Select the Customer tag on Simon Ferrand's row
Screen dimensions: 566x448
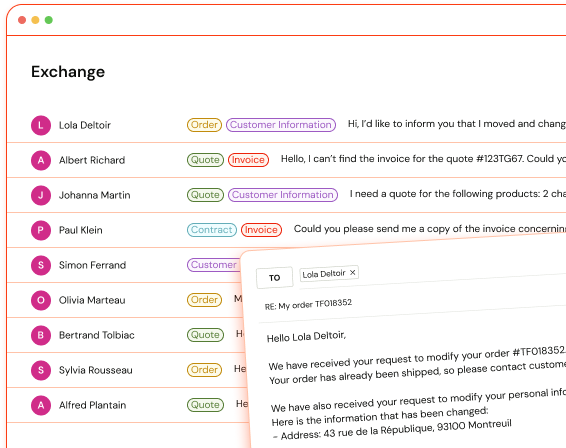(x=214, y=265)
